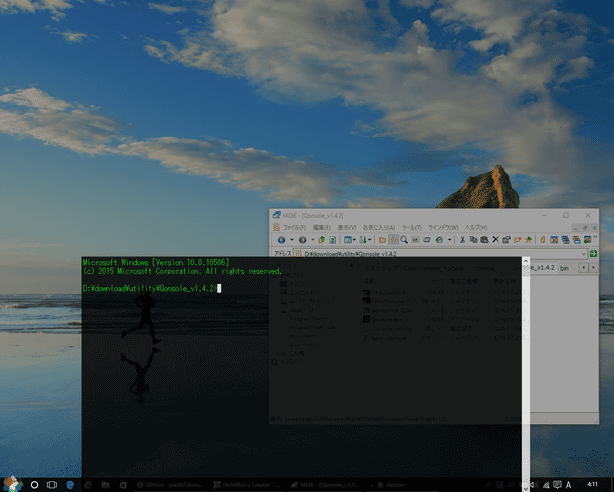
Task: Click the toolbar icon right of properties
Action: pyautogui.click(x=517, y=240)
